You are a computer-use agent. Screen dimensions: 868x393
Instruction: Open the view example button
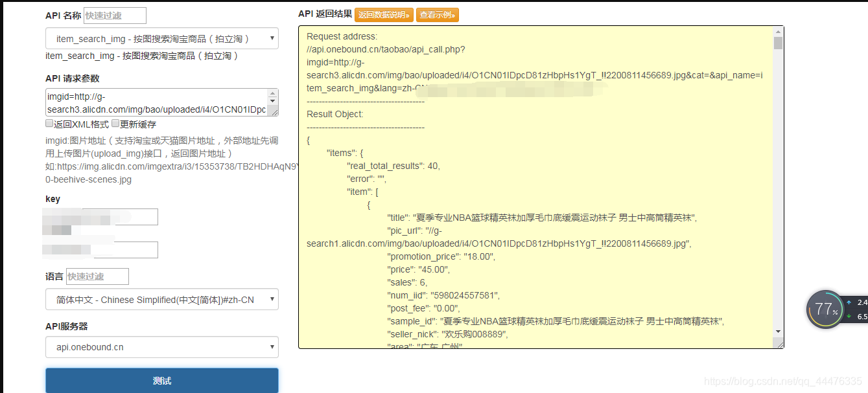point(438,14)
